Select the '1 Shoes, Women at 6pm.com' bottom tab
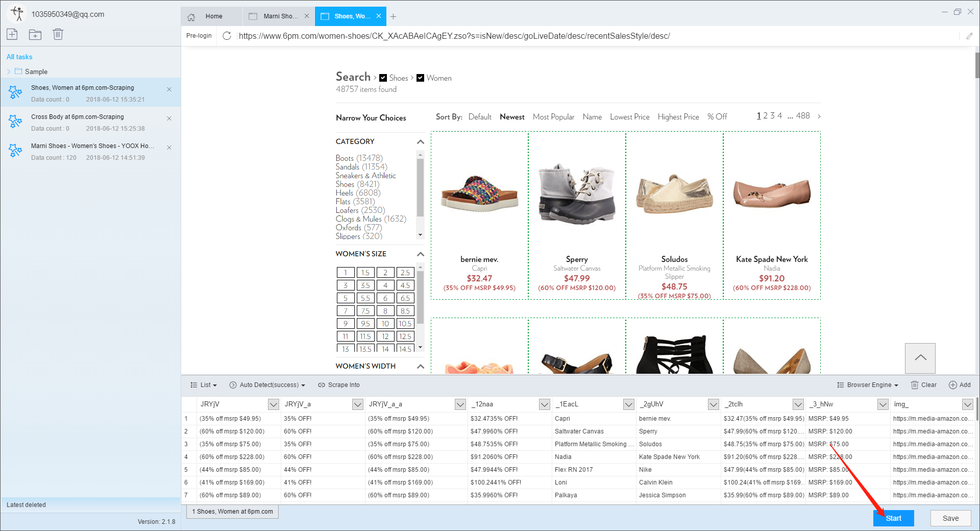Image resolution: width=980 pixels, height=531 pixels. pos(233,512)
